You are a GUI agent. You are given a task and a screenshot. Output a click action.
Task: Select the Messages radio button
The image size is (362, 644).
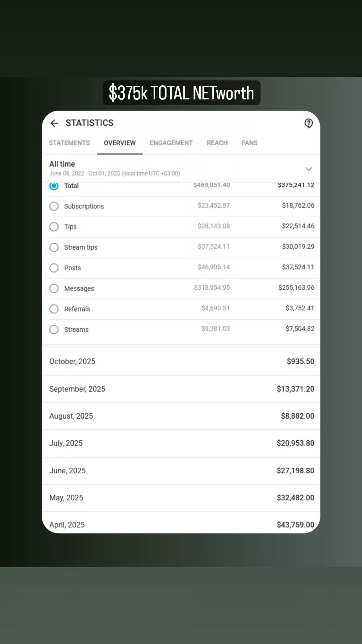tap(54, 288)
